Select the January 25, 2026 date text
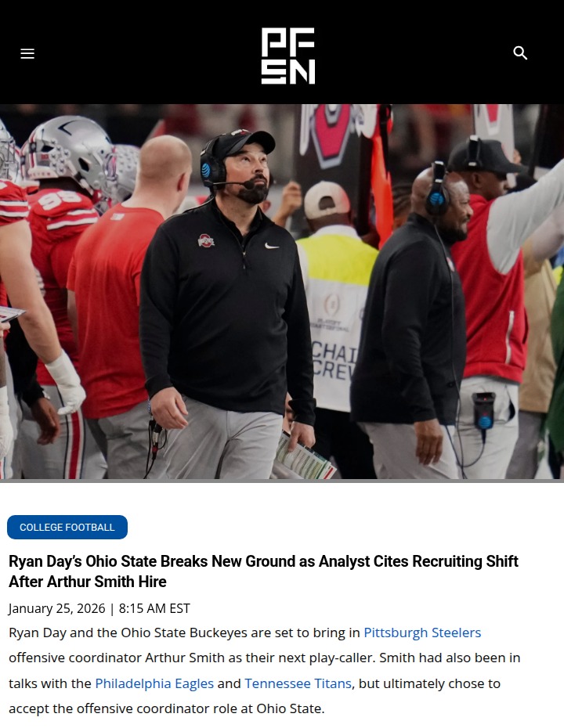The width and height of the screenshot is (564, 728). pos(56,608)
